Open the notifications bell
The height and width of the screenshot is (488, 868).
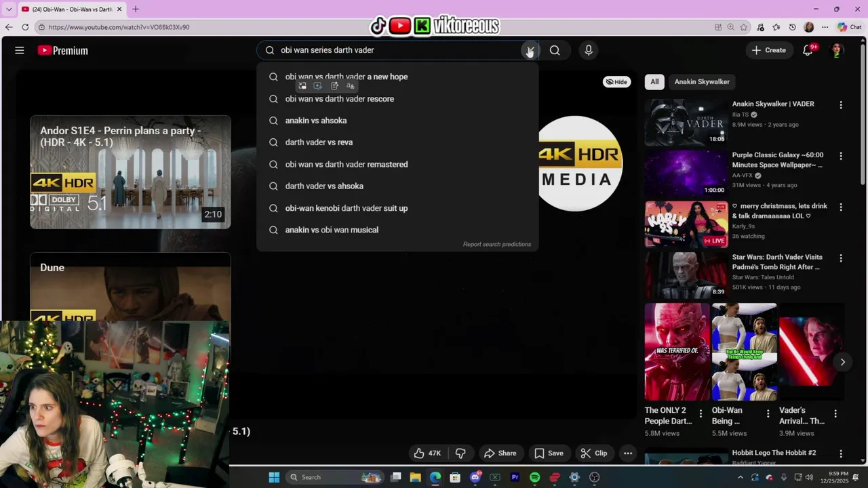808,50
